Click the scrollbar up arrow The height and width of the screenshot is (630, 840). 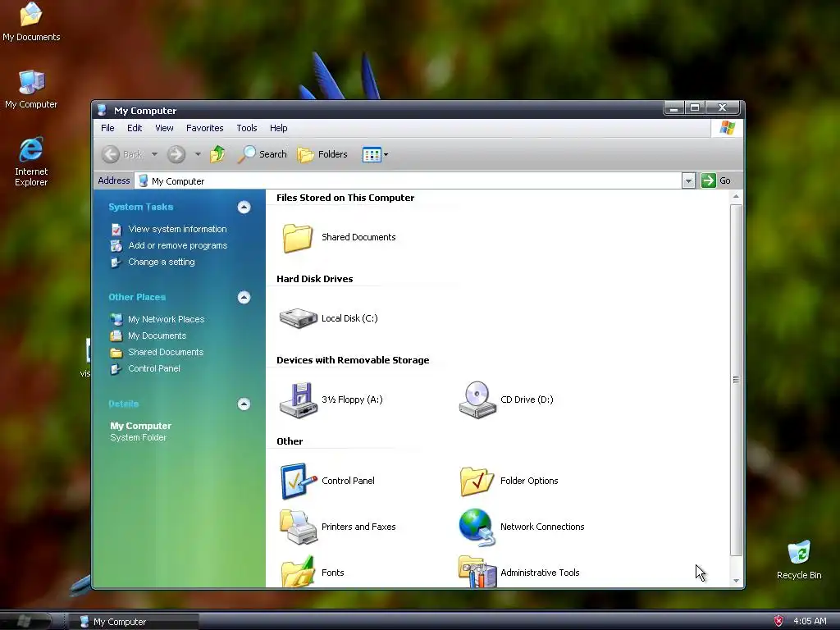coord(736,197)
